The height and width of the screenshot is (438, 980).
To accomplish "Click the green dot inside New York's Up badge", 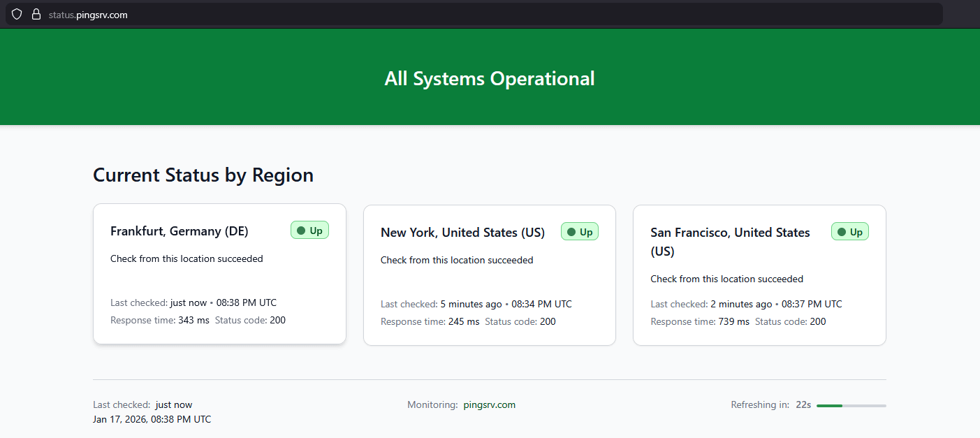I will coord(571,231).
